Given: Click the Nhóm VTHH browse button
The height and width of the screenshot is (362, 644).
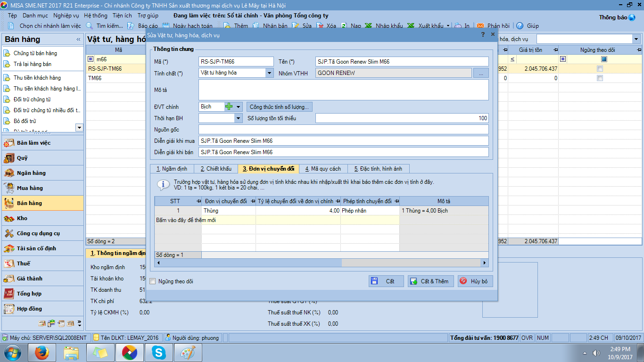Looking at the screenshot, I should (x=481, y=73).
